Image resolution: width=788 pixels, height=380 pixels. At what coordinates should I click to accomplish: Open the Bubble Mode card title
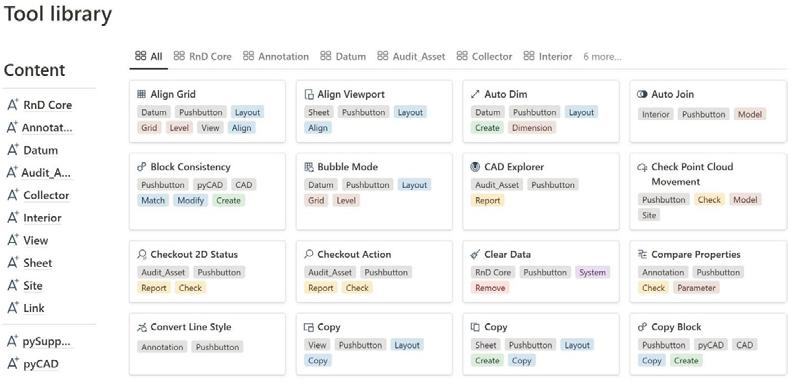point(348,167)
